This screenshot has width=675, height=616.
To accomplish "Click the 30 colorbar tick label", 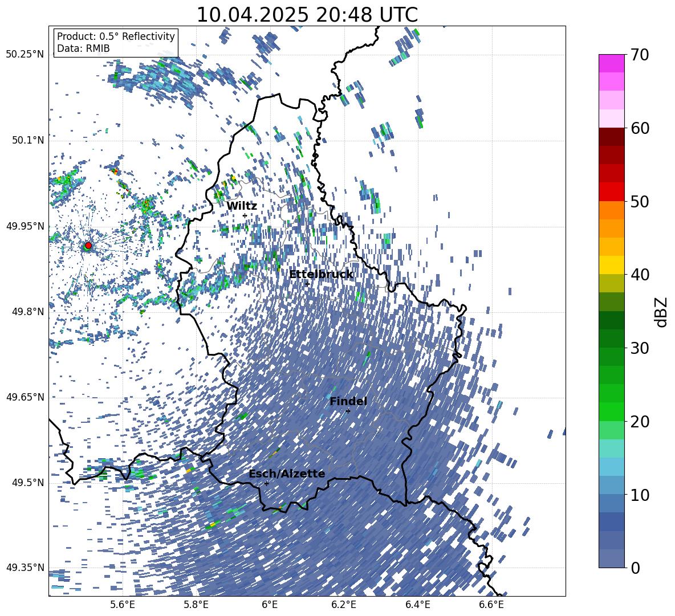I will (640, 348).
